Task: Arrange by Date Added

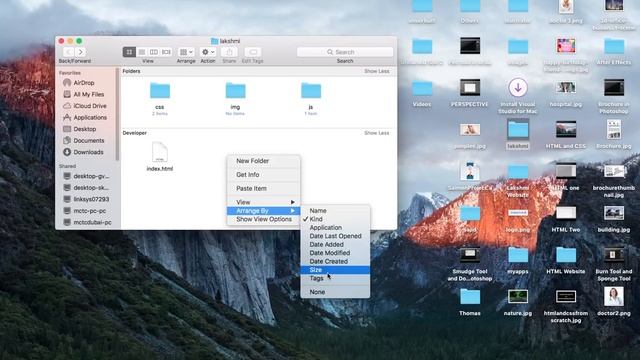Action: [x=335, y=244]
